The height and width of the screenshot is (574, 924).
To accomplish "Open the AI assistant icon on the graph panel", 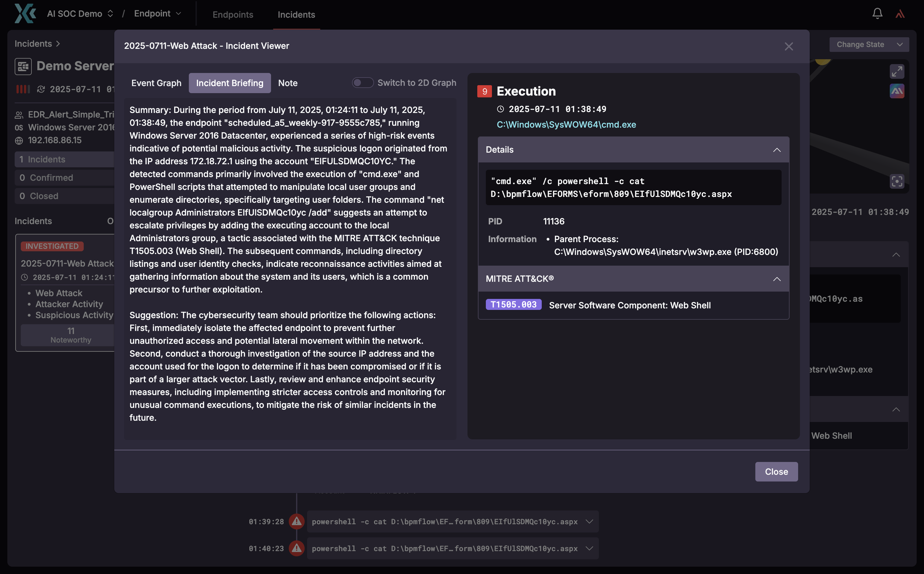I will (897, 91).
